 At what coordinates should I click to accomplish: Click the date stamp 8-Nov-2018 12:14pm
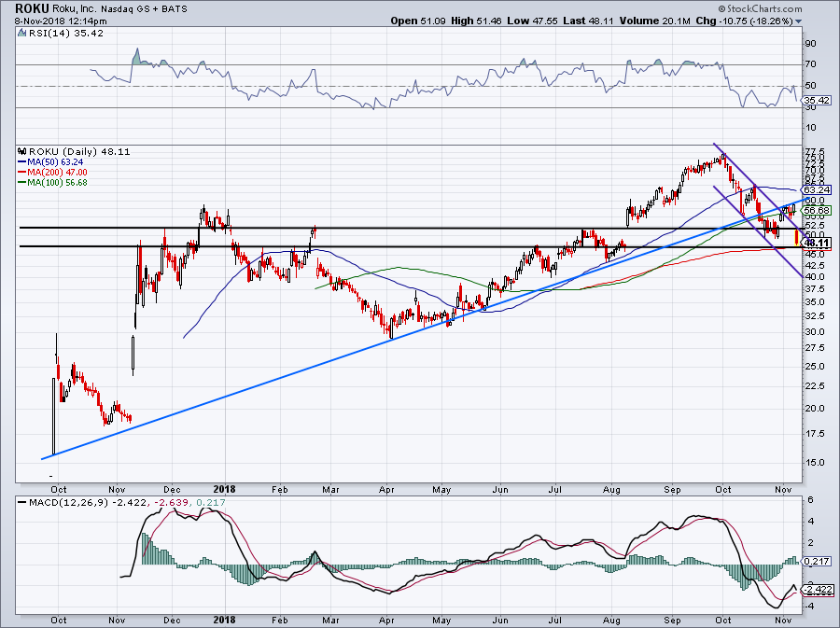click(61, 21)
